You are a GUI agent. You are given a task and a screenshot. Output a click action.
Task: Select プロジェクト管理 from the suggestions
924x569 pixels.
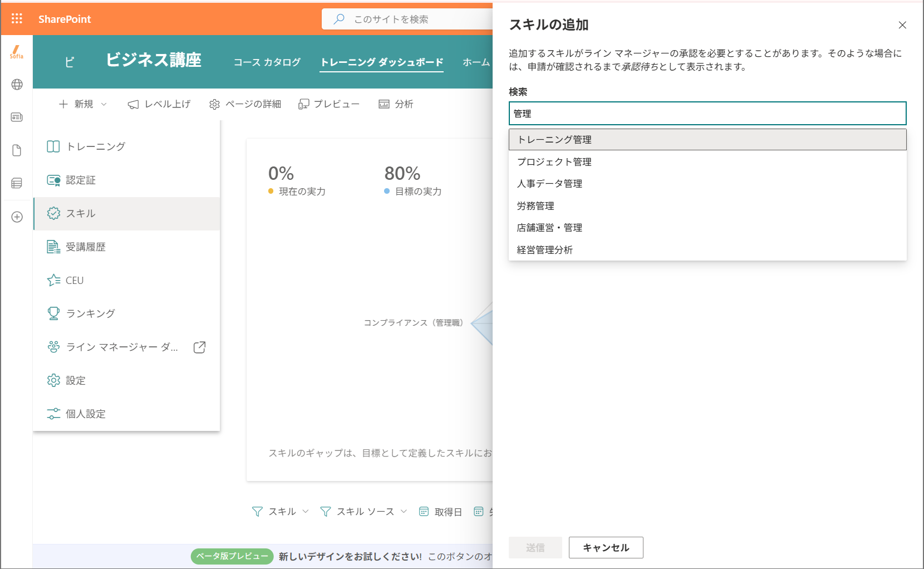(x=707, y=162)
